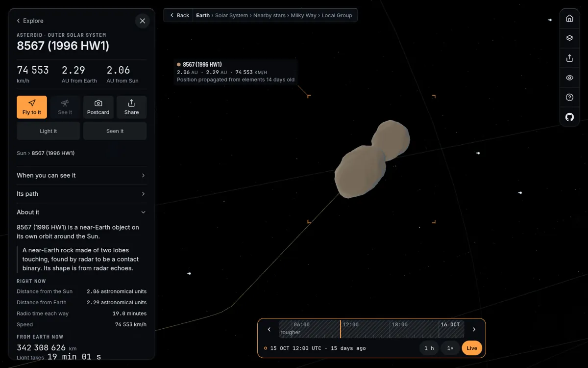This screenshot has height=368, width=588.
Task: Select Nearby stars in the breadcrumb
Action: [269, 15]
